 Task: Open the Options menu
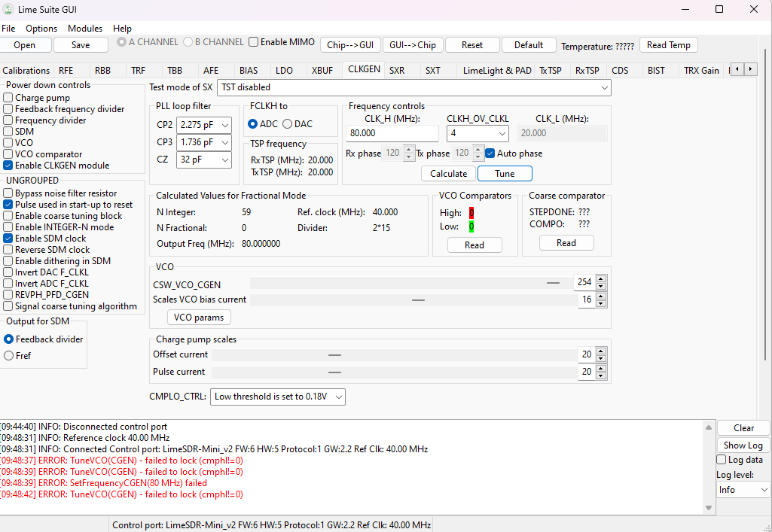41,29
